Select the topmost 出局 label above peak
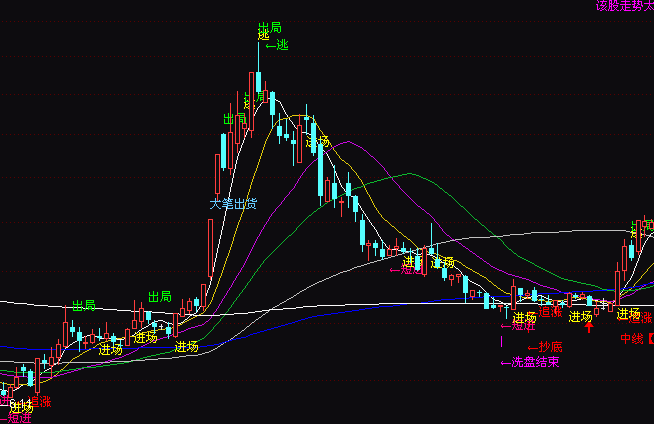Image resolution: width=654 pixels, height=424 pixels. coord(269,28)
